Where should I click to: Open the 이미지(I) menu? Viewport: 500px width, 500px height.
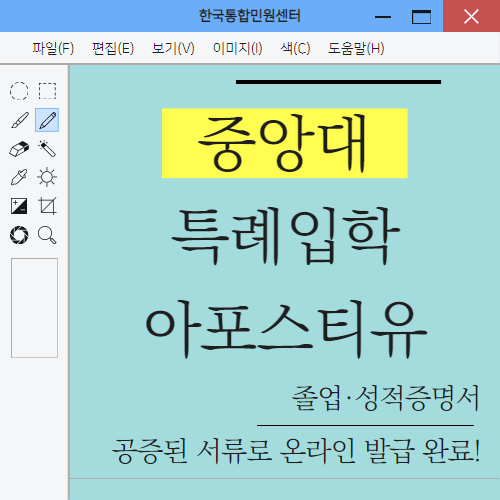[x=238, y=48]
